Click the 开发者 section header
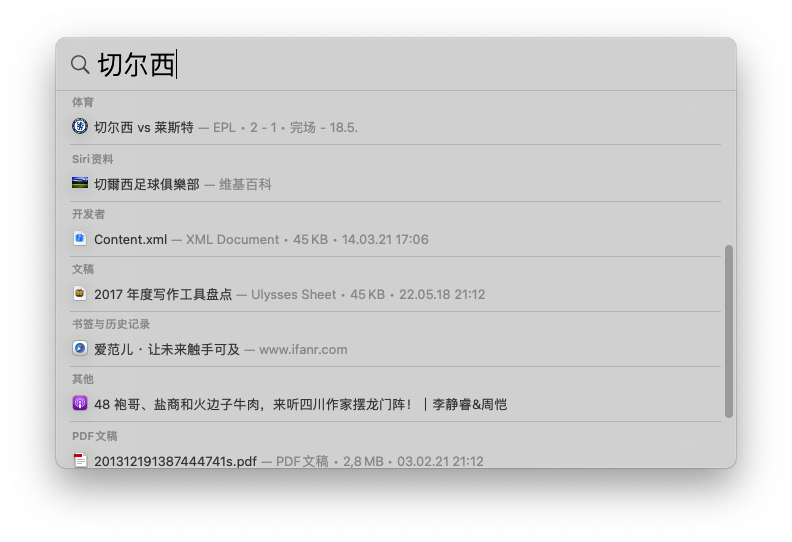Screen dimensions: 792x542 (x=88, y=214)
